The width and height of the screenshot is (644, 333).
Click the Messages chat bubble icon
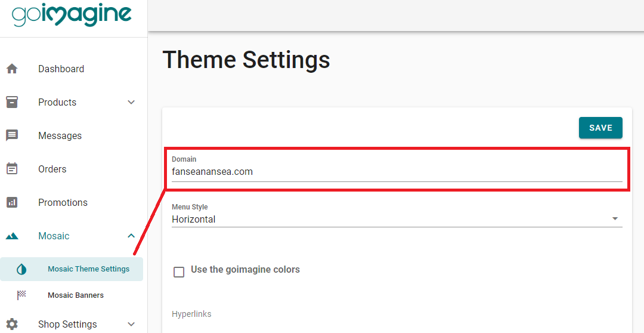click(x=12, y=135)
